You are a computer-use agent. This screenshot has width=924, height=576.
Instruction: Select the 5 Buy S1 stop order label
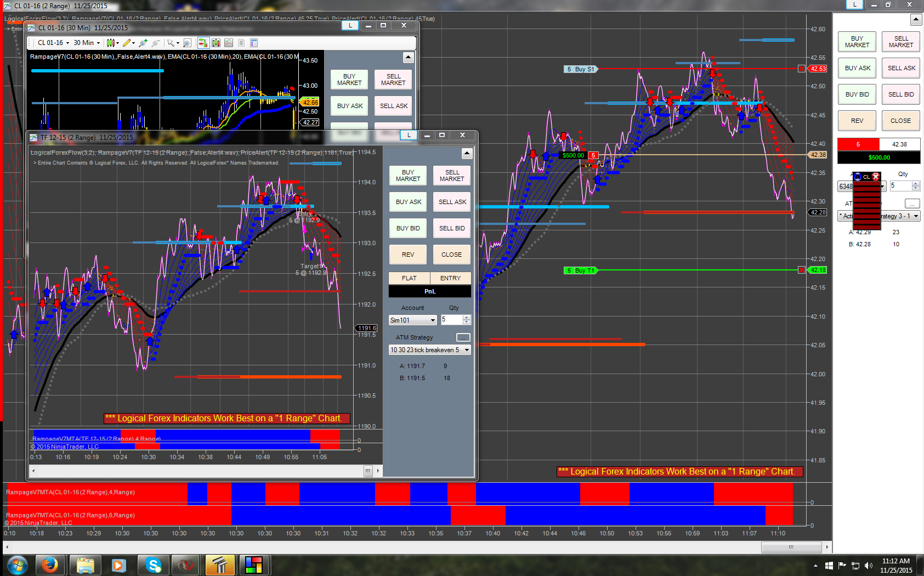pyautogui.click(x=580, y=69)
